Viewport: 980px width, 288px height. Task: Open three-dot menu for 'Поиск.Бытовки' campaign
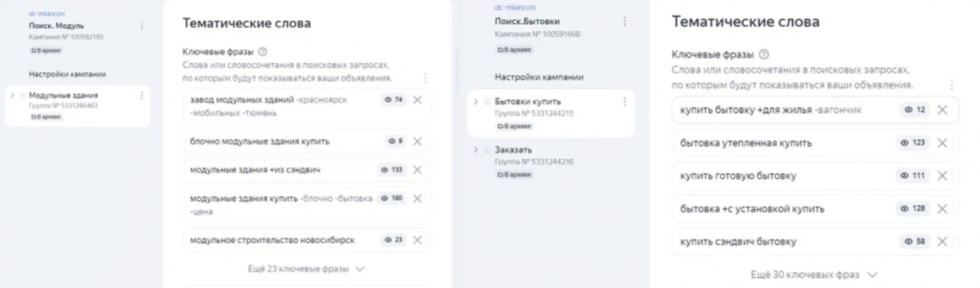coord(624,21)
